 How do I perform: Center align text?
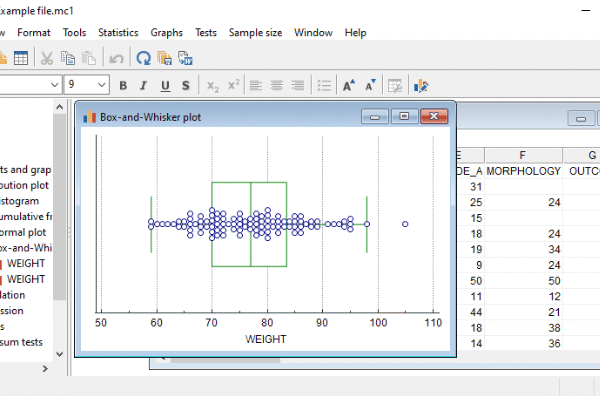(x=277, y=85)
